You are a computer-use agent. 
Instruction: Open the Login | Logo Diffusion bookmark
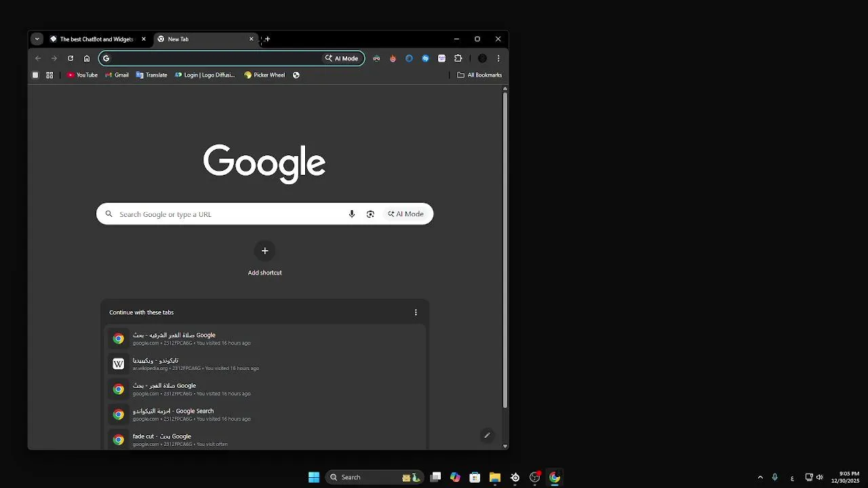click(205, 75)
